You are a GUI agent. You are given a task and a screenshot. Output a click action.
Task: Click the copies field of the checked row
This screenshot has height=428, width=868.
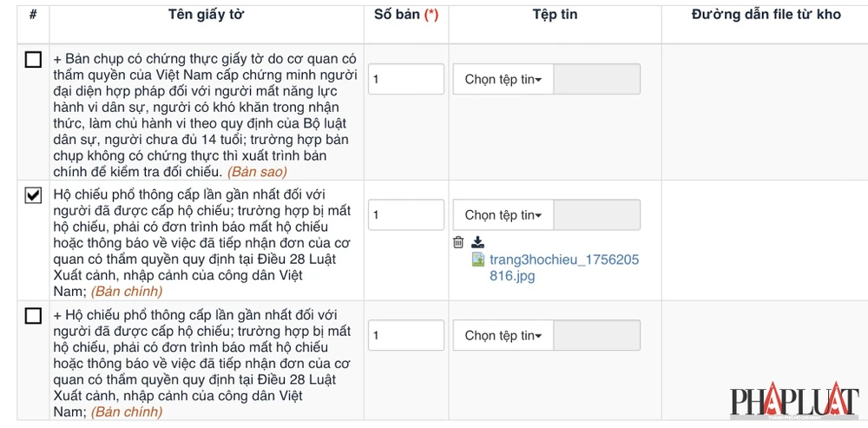coord(406,215)
